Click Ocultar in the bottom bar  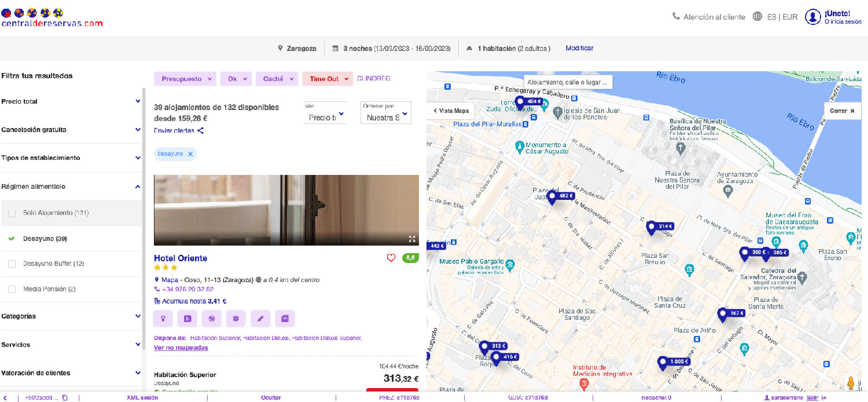pyautogui.click(x=271, y=398)
